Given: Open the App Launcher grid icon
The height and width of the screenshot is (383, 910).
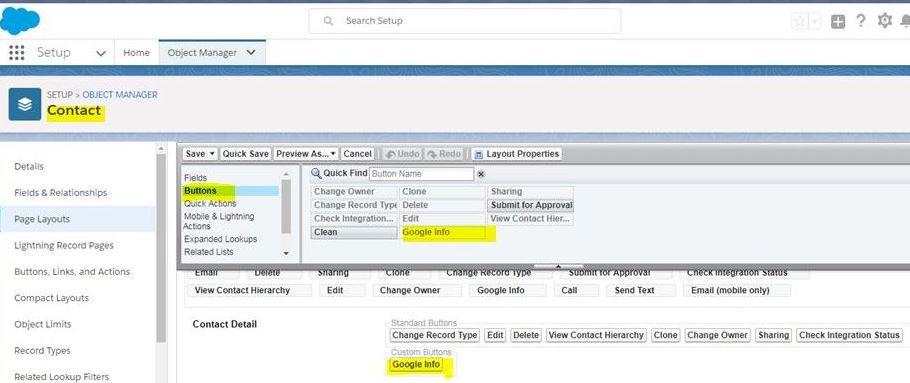Looking at the screenshot, I should point(17,53).
